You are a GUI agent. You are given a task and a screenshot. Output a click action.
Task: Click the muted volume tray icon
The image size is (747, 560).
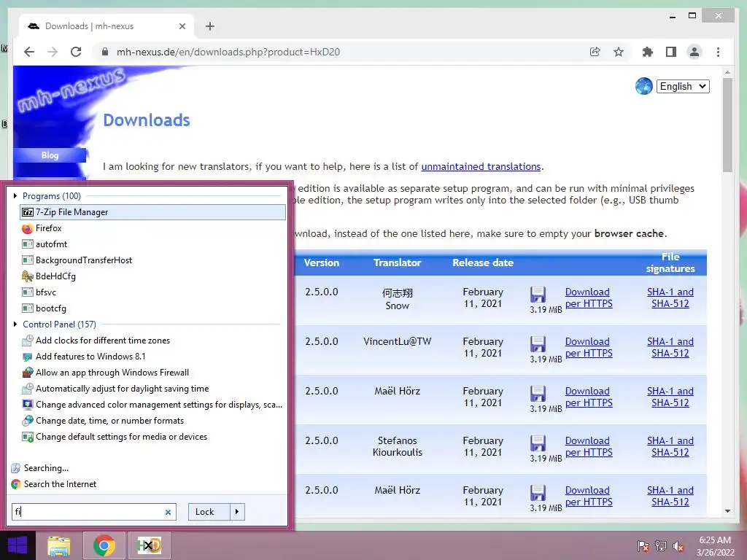(x=678, y=546)
